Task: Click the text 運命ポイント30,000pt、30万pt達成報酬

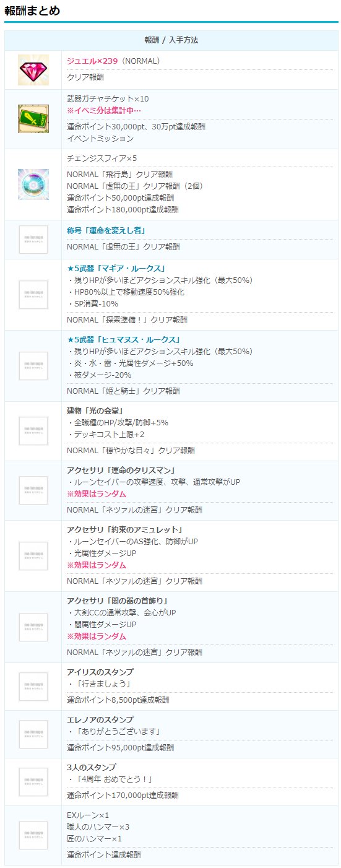Action: pos(136,126)
